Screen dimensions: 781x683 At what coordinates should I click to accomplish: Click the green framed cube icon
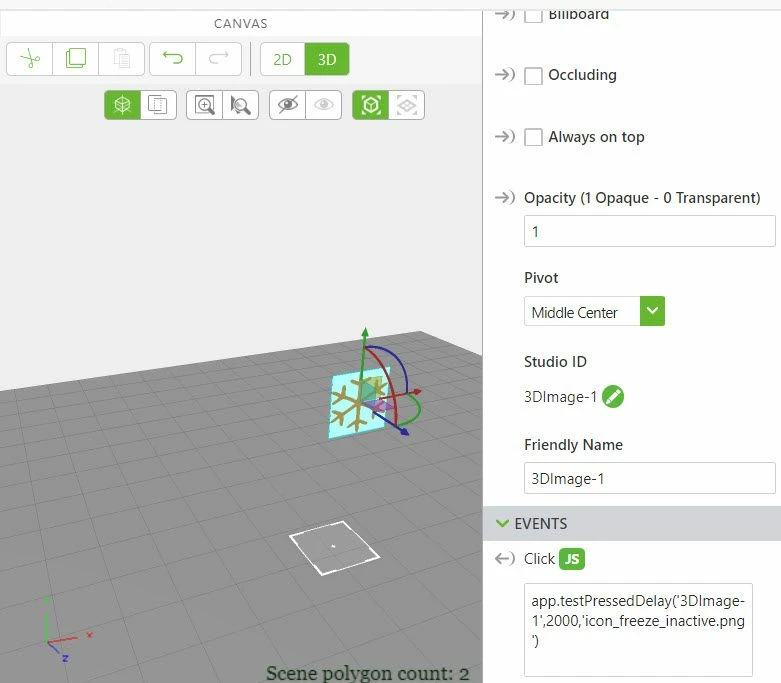click(371, 105)
